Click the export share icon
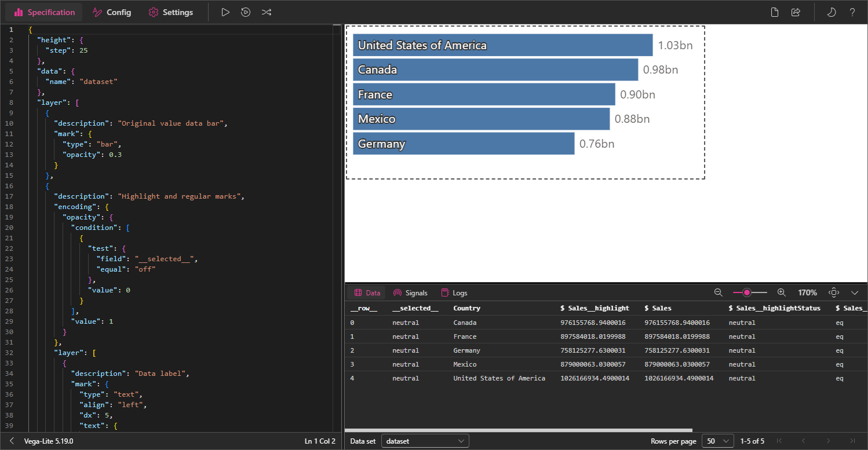The height and width of the screenshot is (450, 868). [x=796, y=12]
